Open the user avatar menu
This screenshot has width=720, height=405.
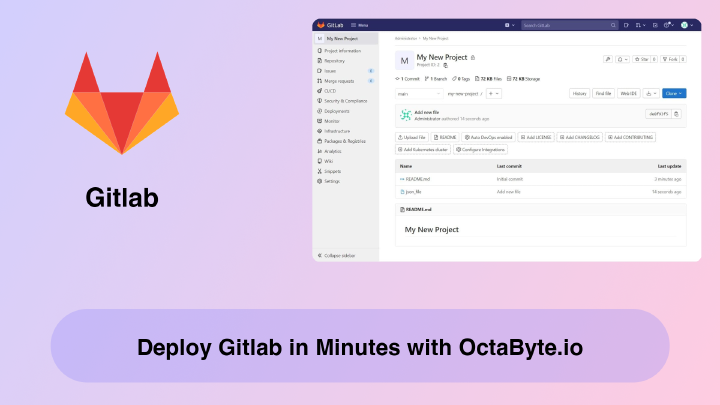click(x=687, y=25)
